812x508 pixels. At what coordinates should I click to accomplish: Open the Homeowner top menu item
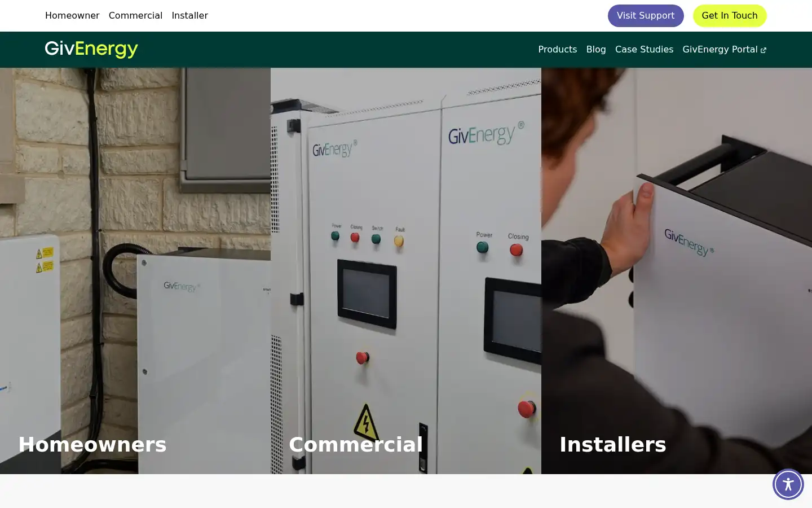click(72, 16)
